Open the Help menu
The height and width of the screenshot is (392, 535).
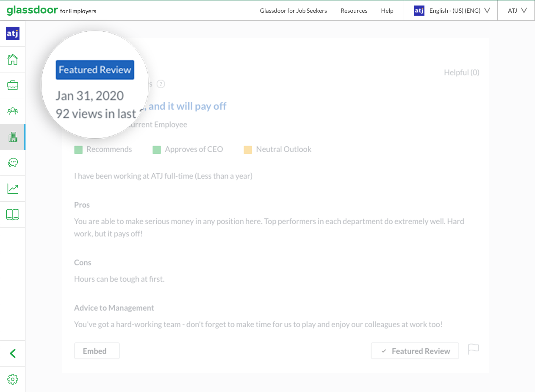pyautogui.click(x=387, y=11)
